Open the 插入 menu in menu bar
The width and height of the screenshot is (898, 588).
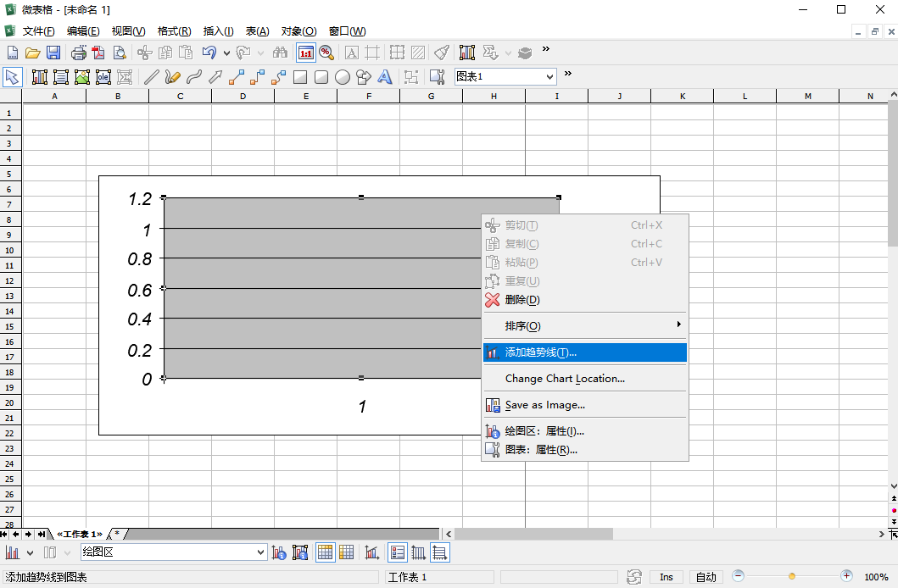click(218, 31)
